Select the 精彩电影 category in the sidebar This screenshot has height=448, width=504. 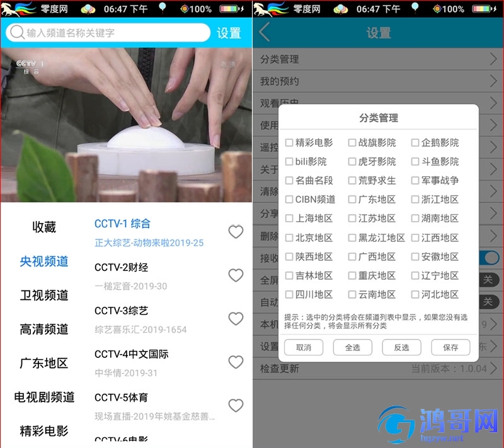[44, 431]
